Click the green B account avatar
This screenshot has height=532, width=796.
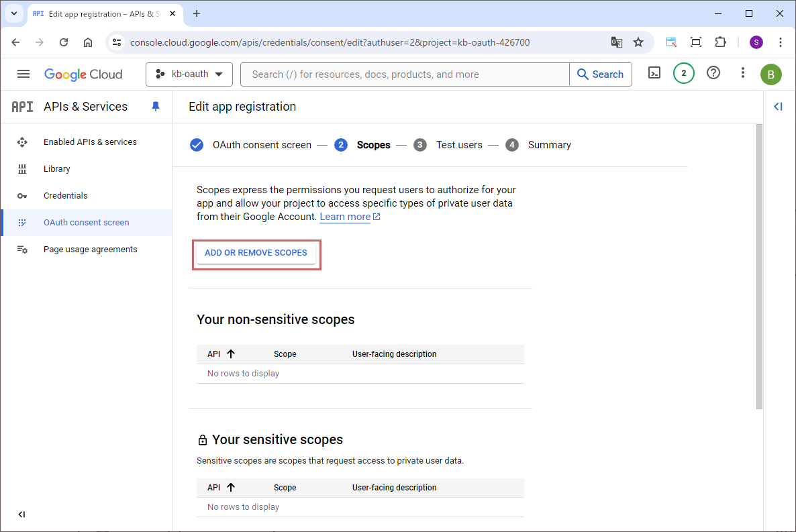coord(770,74)
